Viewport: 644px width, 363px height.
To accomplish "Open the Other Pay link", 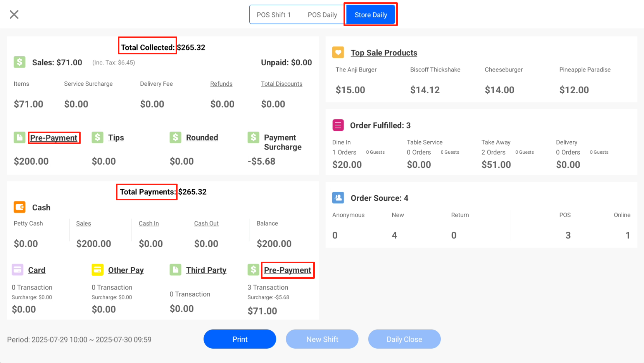I will click(x=126, y=270).
